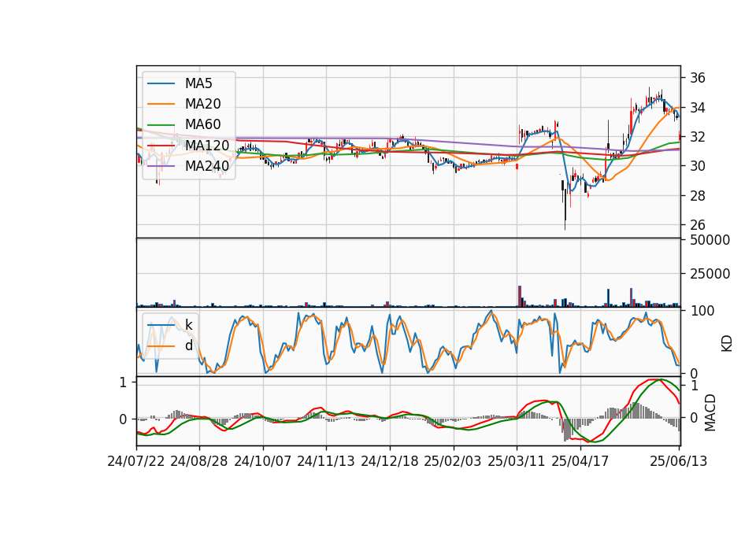
Task: Click the KD axis title
Action: click(x=727, y=344)
